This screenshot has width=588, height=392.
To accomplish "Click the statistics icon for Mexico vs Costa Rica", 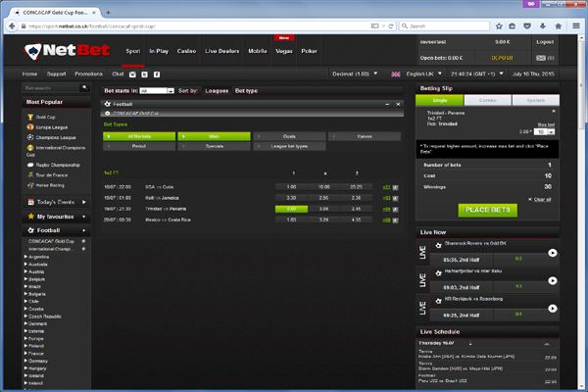I will point(395,220).
